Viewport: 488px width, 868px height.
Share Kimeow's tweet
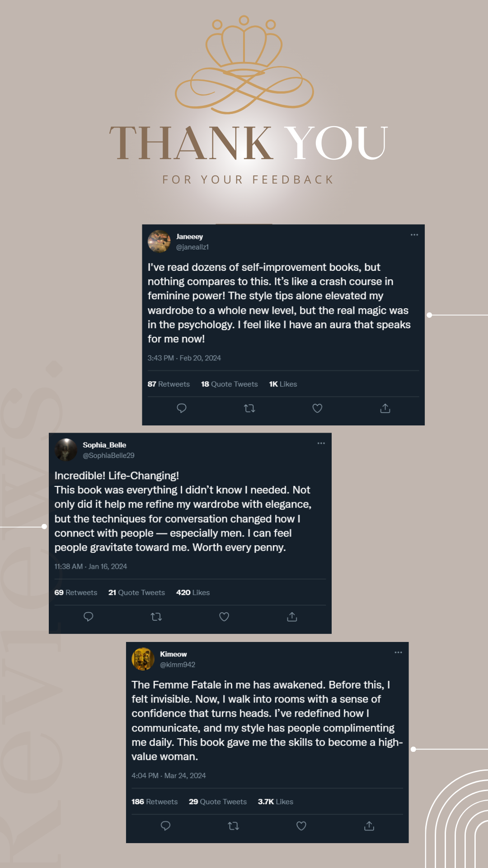click(x=369, y=826)
